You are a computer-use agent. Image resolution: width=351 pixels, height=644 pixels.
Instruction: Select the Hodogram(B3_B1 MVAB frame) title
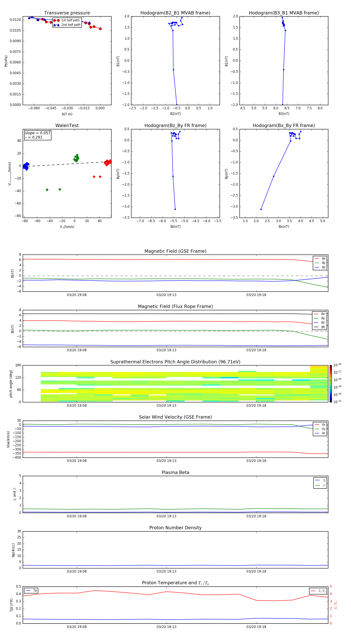point(284,13)
